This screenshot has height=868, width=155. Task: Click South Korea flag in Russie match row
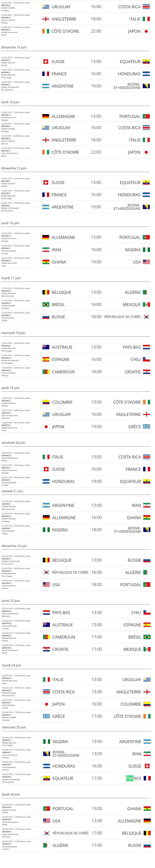point(146,317)
